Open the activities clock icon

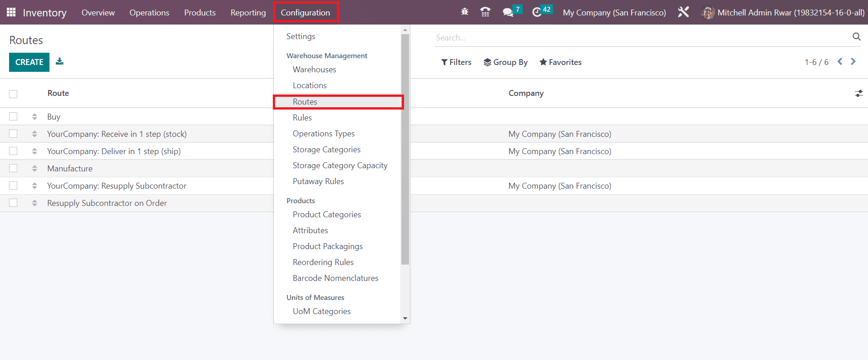point(537,12)
